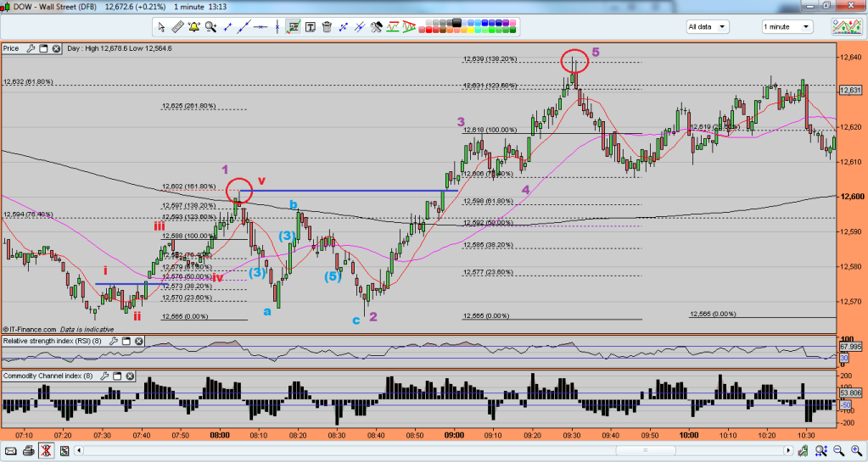Select the text annotation tool

click(x=310, y=26)
